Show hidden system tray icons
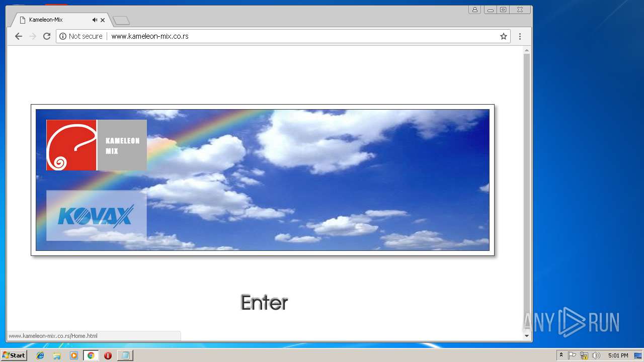The image size is (644, 362). coord(561,355)
